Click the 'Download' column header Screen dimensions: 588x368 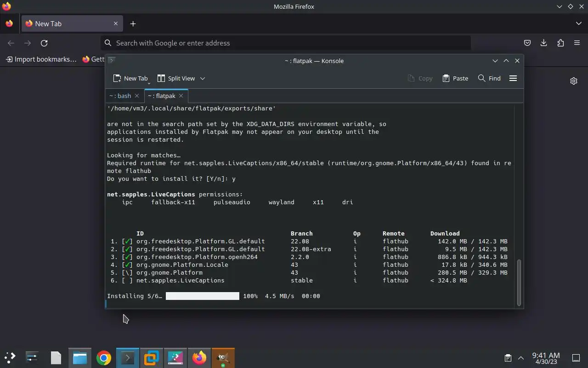(445, 233)
